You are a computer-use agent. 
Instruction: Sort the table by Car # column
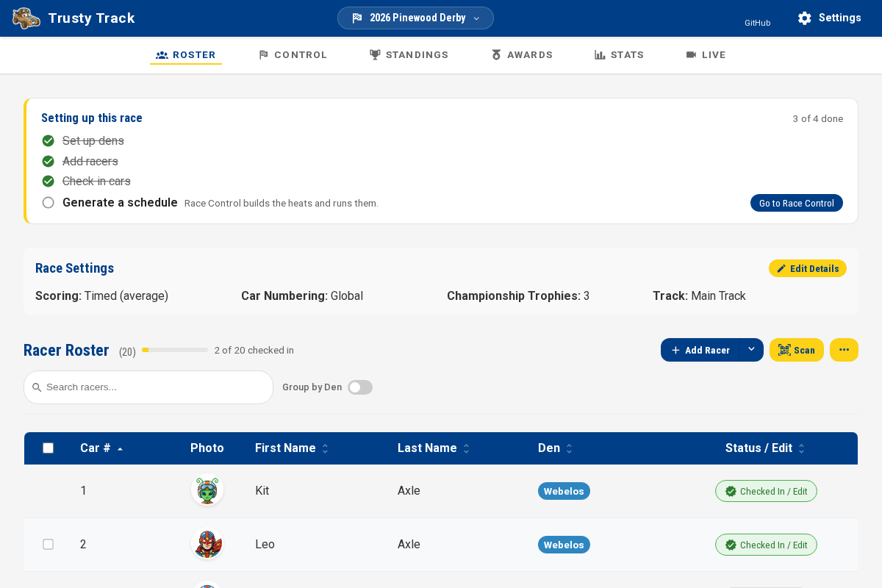pos(101,448)
